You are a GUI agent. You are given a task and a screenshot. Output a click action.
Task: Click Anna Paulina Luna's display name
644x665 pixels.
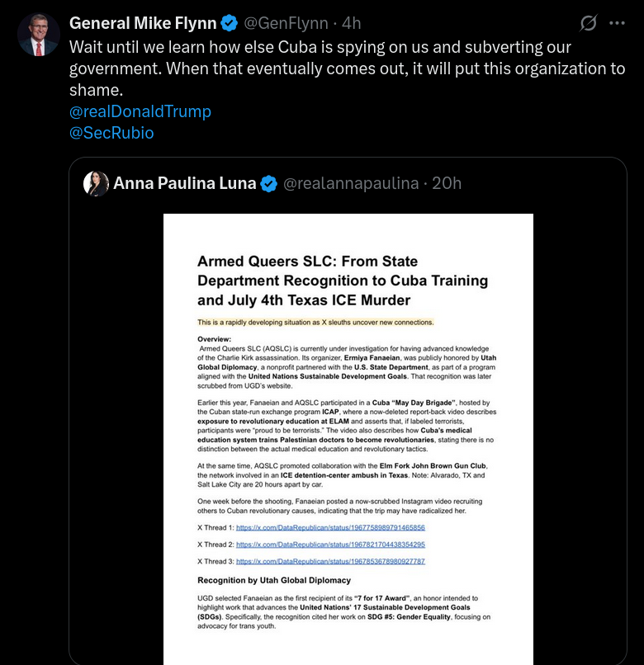pyautogui.click(x=184, y=184)
